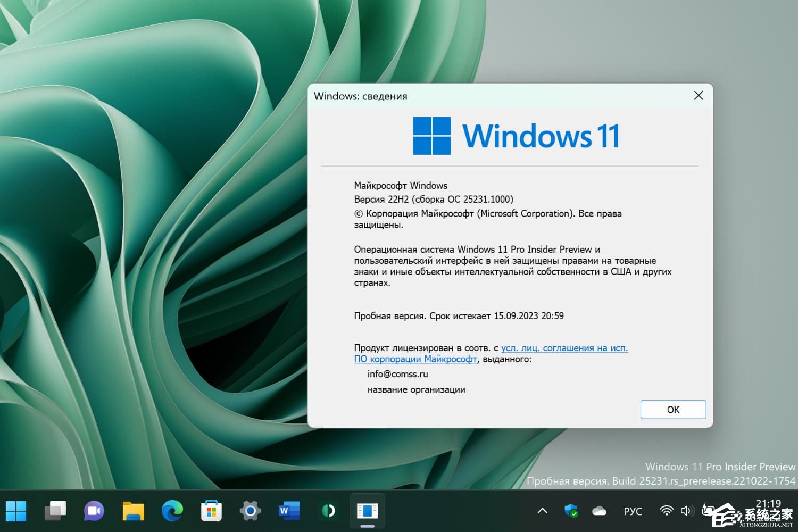Confirm the dialog with OK
The height and width of the screenshot is (532, 798).
(673, 410)
